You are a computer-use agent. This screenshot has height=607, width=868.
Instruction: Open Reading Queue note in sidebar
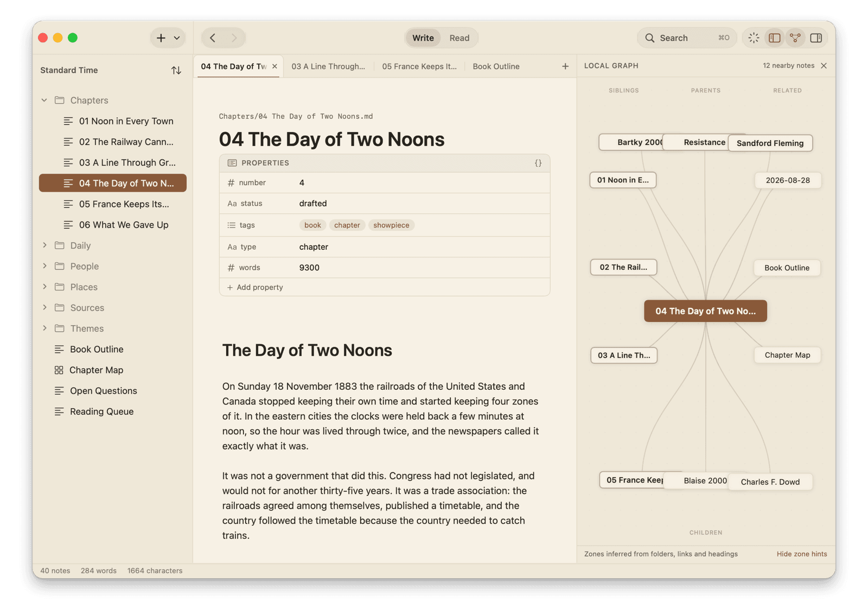point(113,412)
